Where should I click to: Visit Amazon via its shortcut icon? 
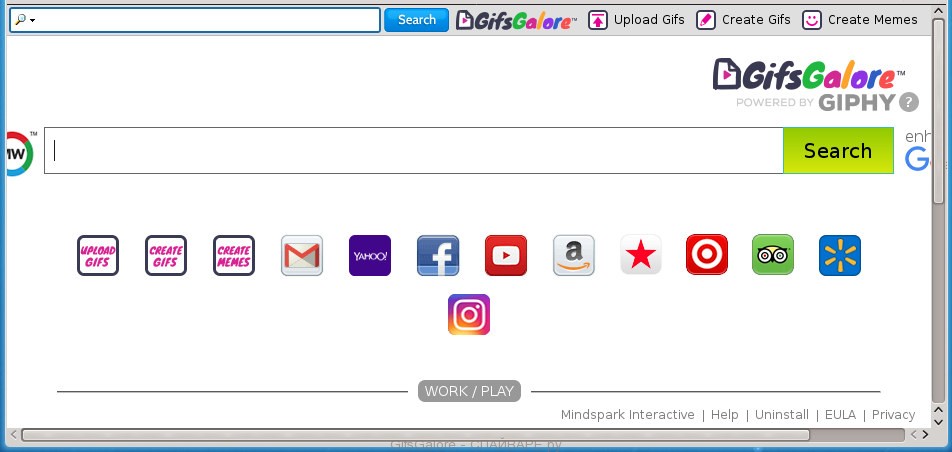point(574,255)
